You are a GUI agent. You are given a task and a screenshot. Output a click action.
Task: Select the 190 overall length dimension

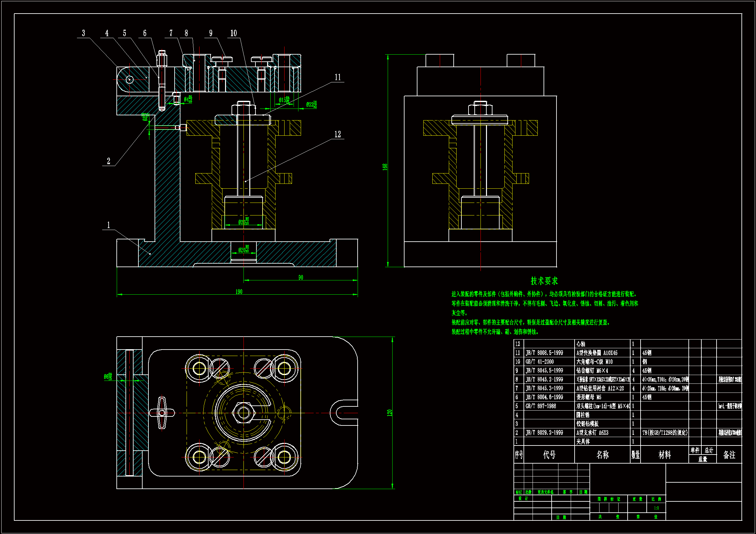(x=239, y=291)
